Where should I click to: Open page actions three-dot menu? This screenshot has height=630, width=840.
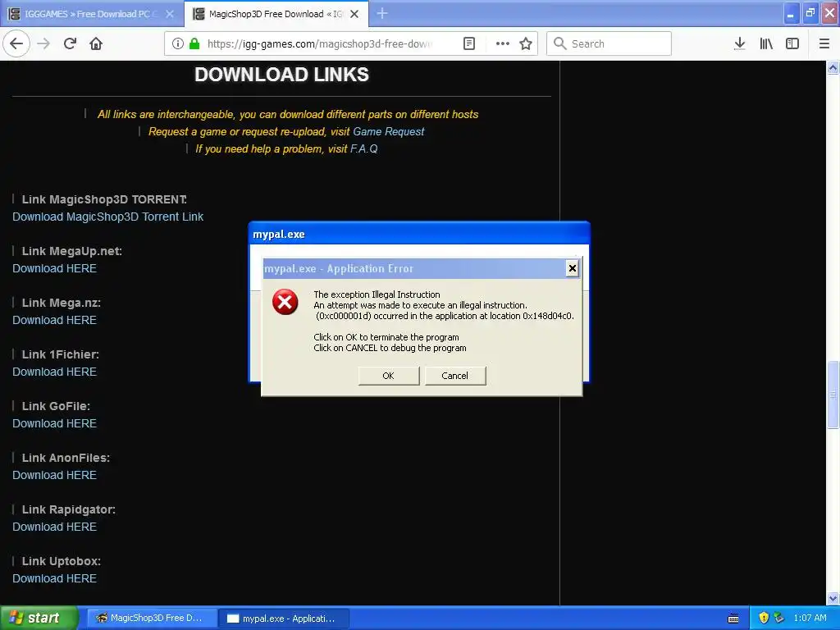pos(503,43)
